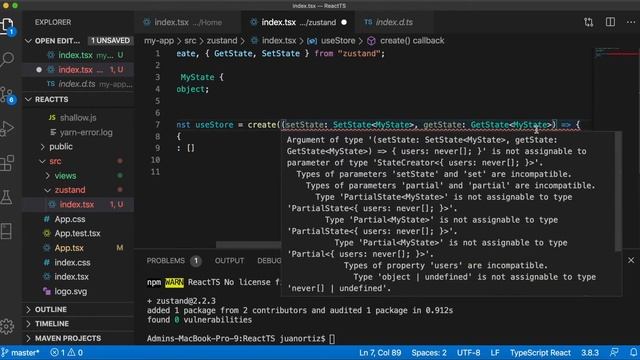Image resolution: width=640 pixels, height=360 pixels.
Task: Open the feedback icon in status bar
Action: (x=614, y=353)
